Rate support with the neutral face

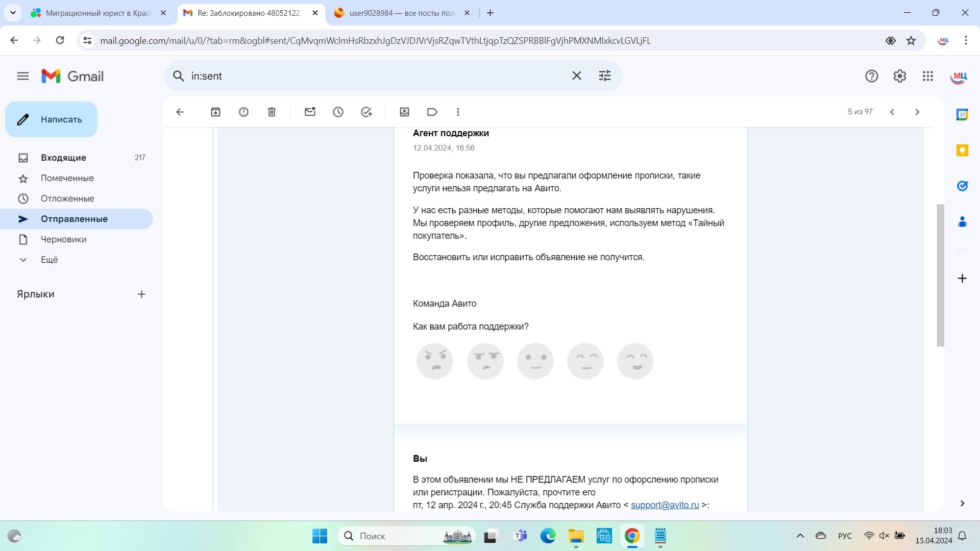tap(535, 361)
